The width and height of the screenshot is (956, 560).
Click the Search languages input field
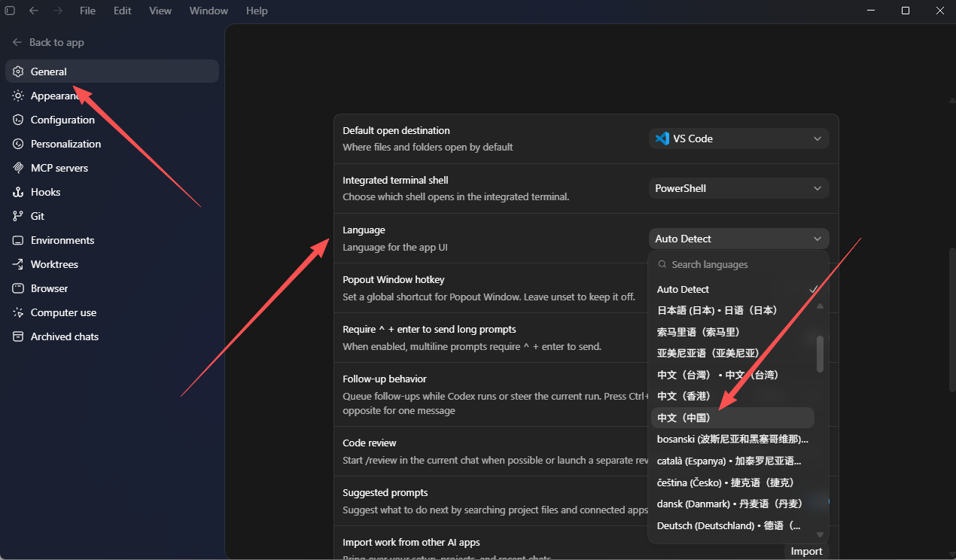click(738, 264)
